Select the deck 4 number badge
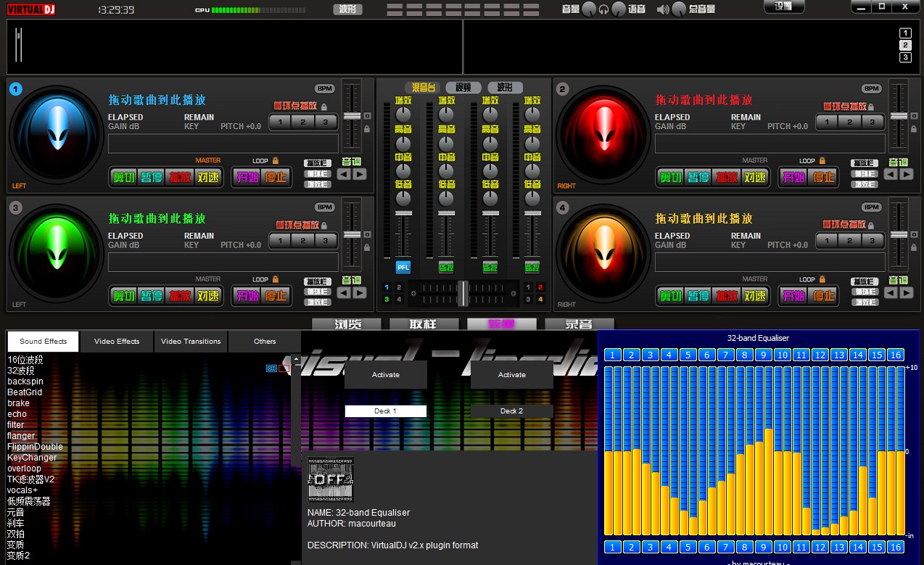The width and height of the screenshot is (924, 565). 563,208
